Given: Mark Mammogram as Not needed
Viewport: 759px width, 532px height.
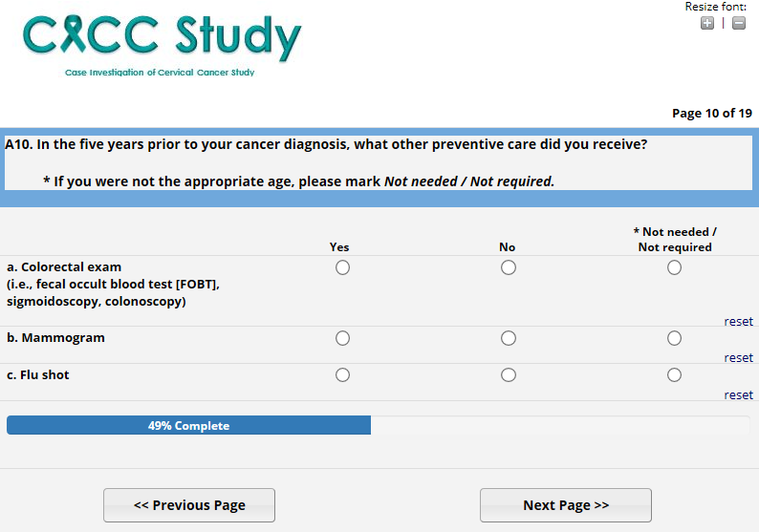Looking at the screenshot, I should [675, 338].
